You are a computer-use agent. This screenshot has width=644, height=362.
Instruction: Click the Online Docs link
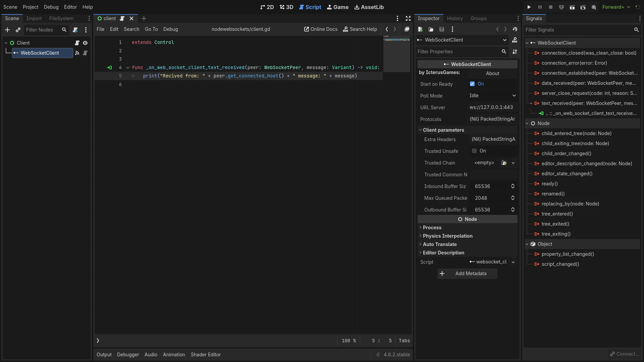click(321, 29)
